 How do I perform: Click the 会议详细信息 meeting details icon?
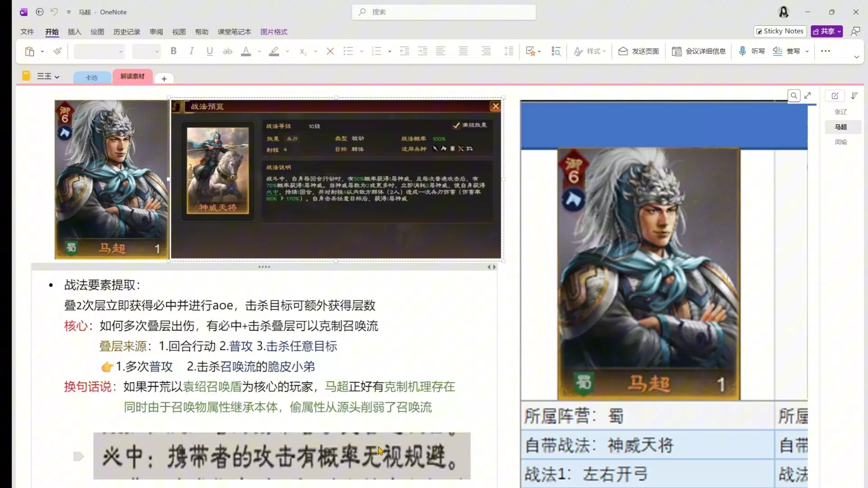[x=677, y=52]
